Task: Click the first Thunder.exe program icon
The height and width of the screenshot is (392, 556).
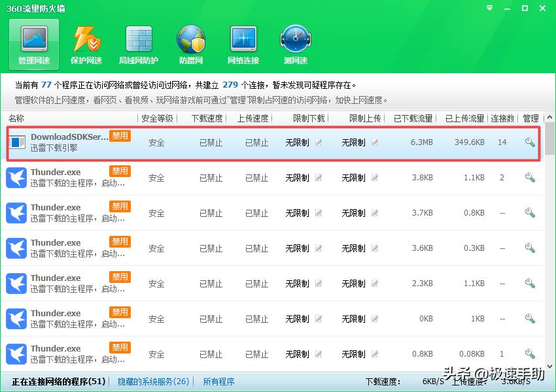Action: pyautogui.click(x=16, y=176)
